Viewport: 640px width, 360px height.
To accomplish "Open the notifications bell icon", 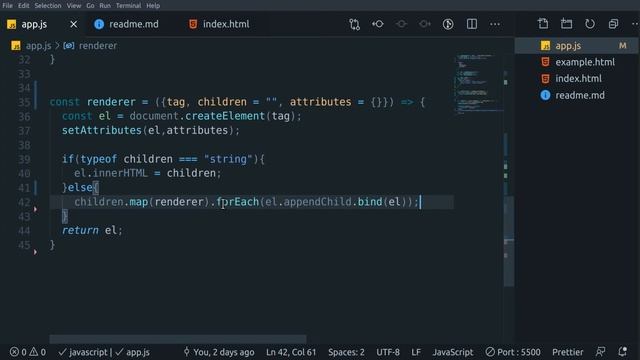I will pyautogui.click(x=622, y=351).
